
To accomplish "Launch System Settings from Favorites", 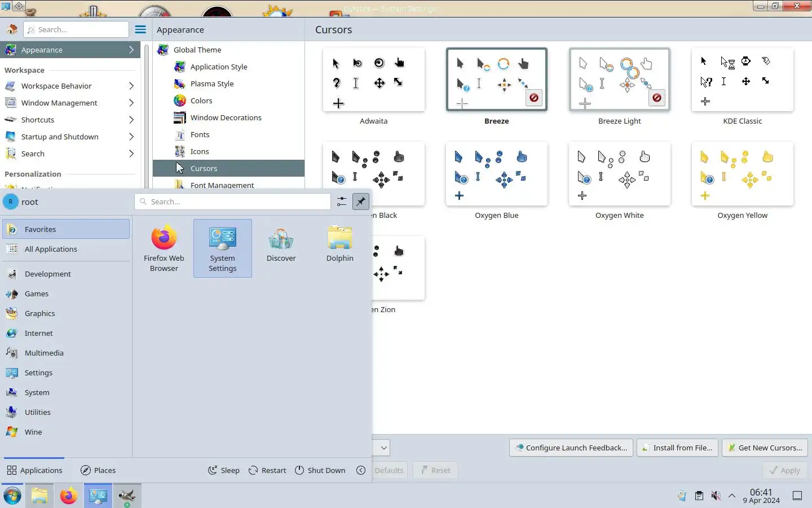I will [x=223, y=248].
